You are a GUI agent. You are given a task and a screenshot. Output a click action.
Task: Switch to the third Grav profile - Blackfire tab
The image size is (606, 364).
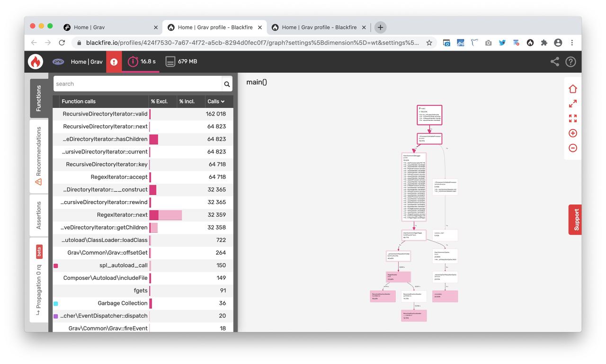click(x=320, y=27)
